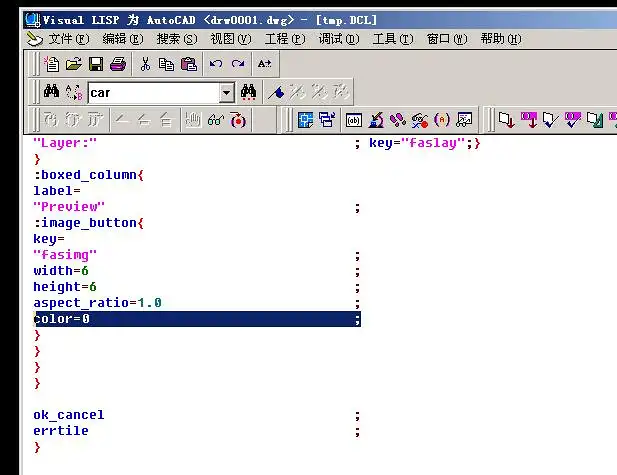This screenshot has width=617, height=475.
Task: Click the Step Into debug icon
Action: (x=51, y=120)
